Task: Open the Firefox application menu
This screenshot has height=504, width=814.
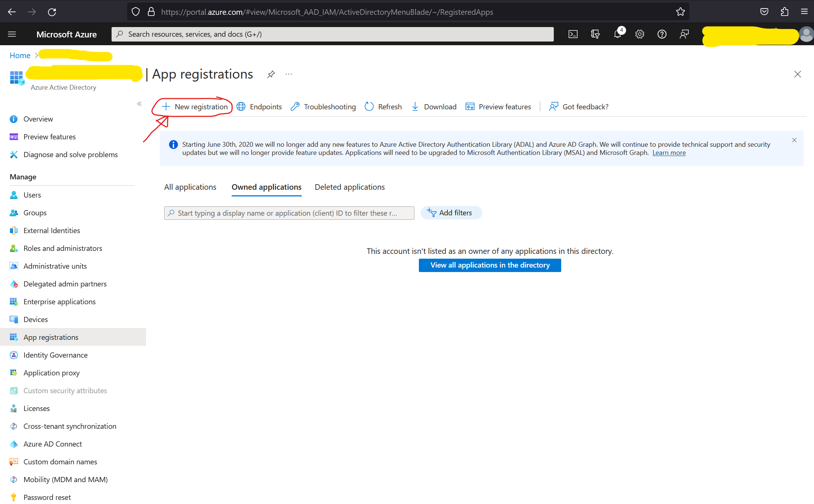Action: point(804,12)
